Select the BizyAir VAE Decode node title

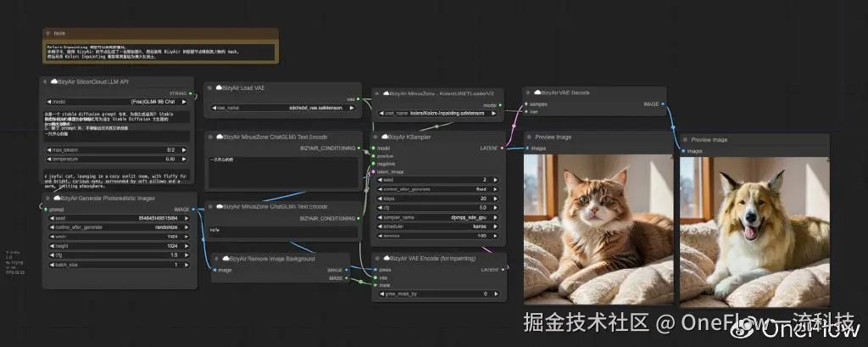tap(565, 92)
